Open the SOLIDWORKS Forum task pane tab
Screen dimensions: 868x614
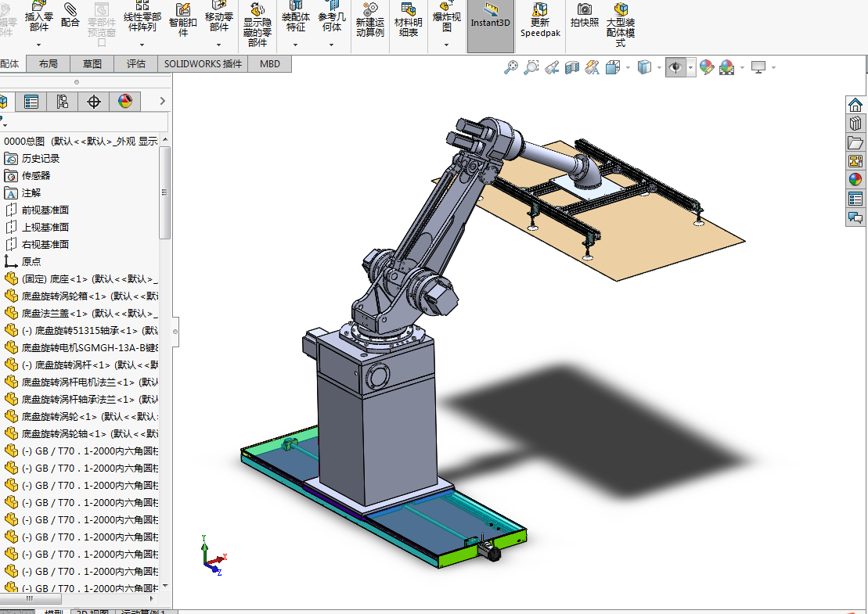(855, 217)
